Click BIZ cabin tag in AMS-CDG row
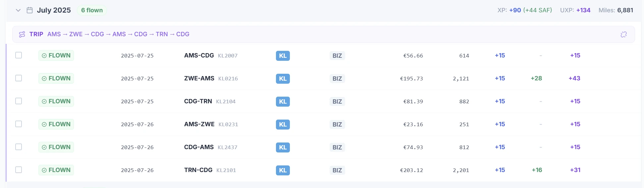The image size is (644, 188). [337, 56]
